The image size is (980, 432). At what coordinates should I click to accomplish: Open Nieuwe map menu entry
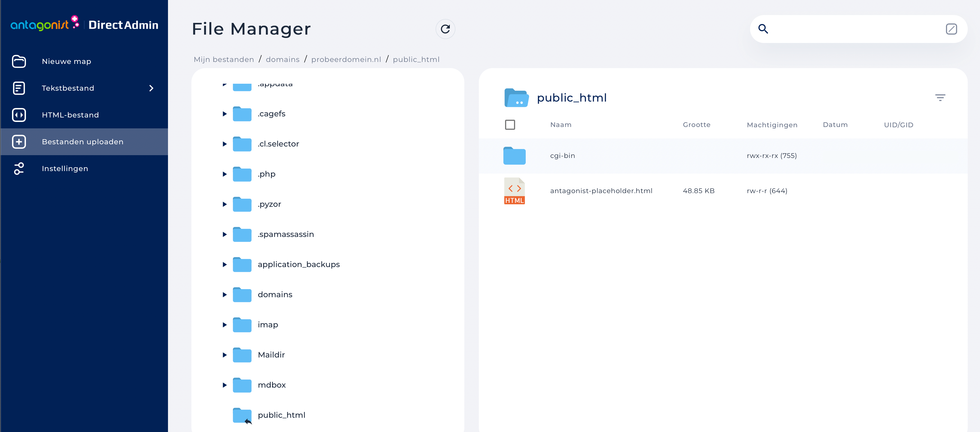[67, 61]
